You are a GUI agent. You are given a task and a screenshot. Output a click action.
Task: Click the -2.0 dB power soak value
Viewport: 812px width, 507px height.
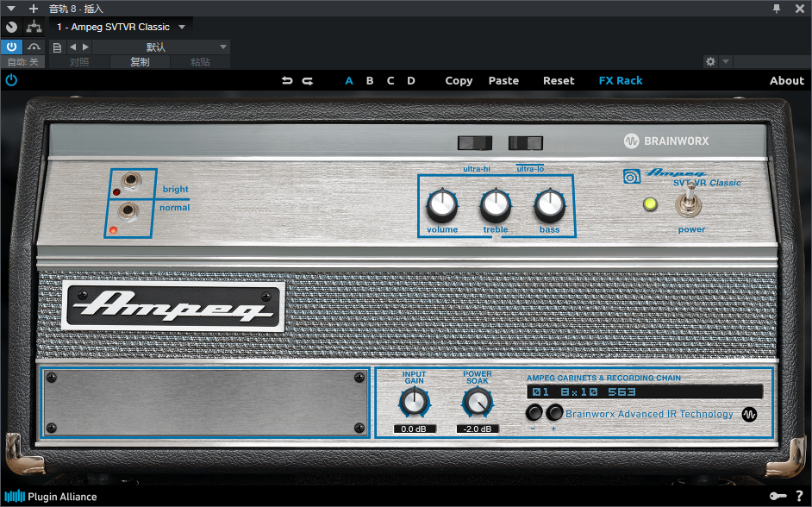(478, 429)
